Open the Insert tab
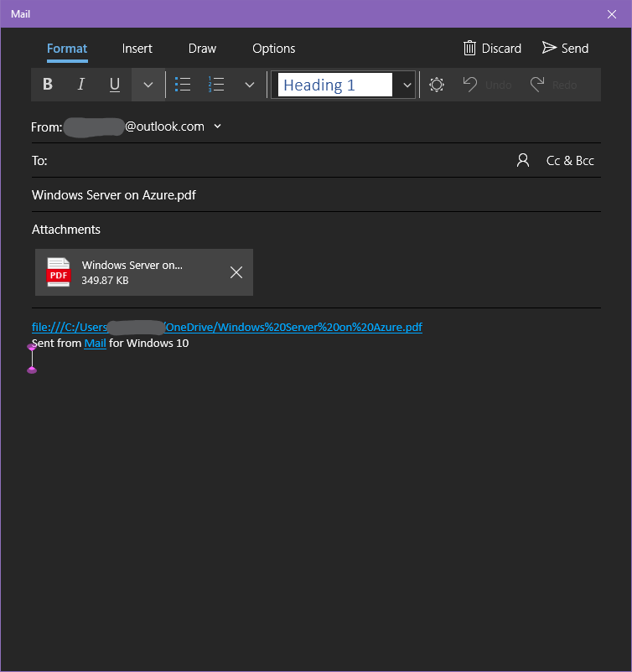 [137, 49]
